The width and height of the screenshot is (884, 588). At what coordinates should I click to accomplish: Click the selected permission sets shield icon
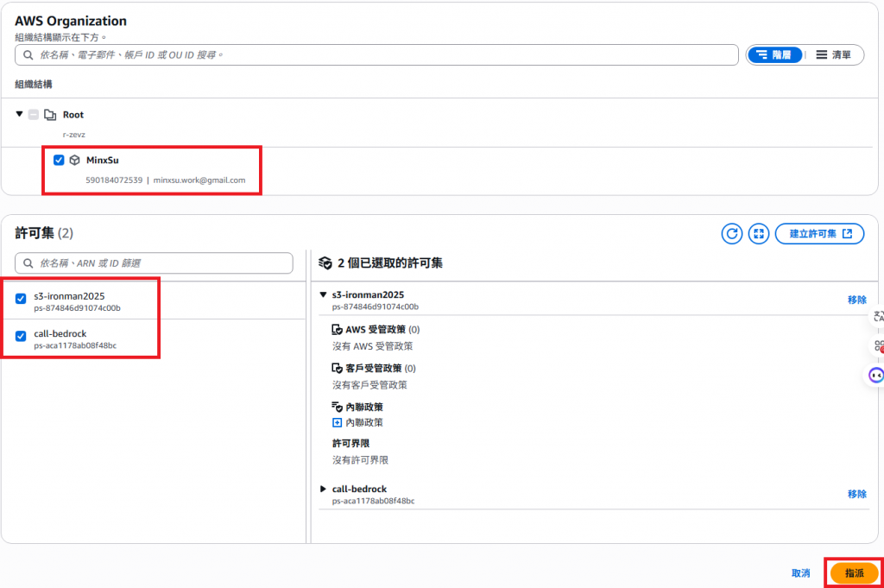point(325,263)
